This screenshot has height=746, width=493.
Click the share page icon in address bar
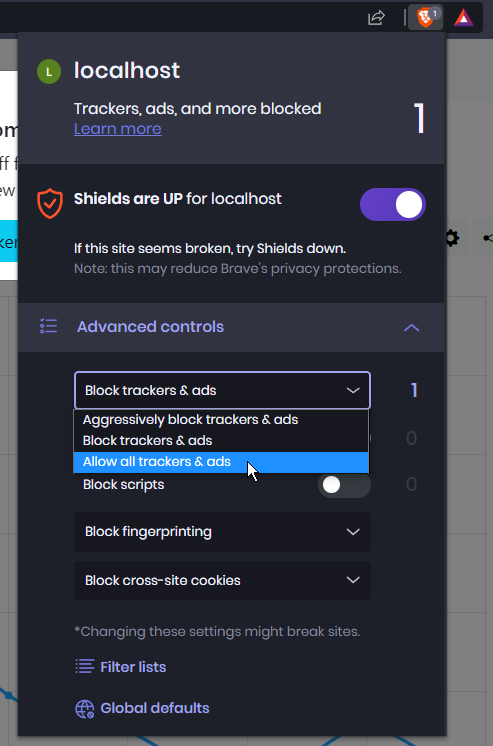point(376,18)
